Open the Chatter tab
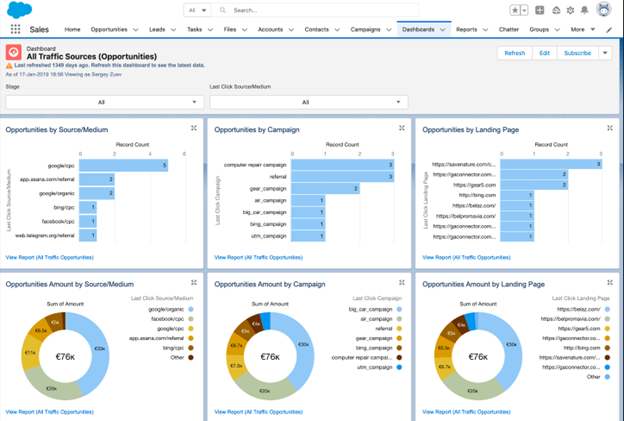This screenshot has width=624, height=421. (509, 29)
